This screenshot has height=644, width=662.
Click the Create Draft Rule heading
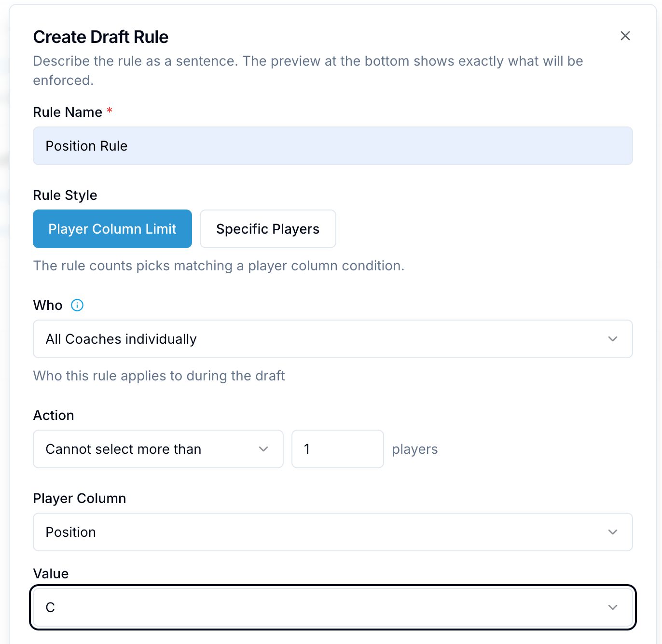point(101,37)
